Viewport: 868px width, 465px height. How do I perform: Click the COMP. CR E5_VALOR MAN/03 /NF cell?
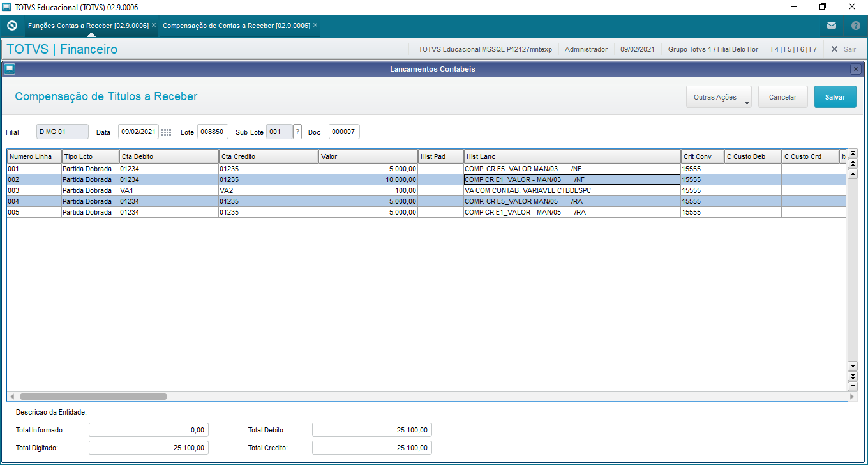[x=572, y=169]
